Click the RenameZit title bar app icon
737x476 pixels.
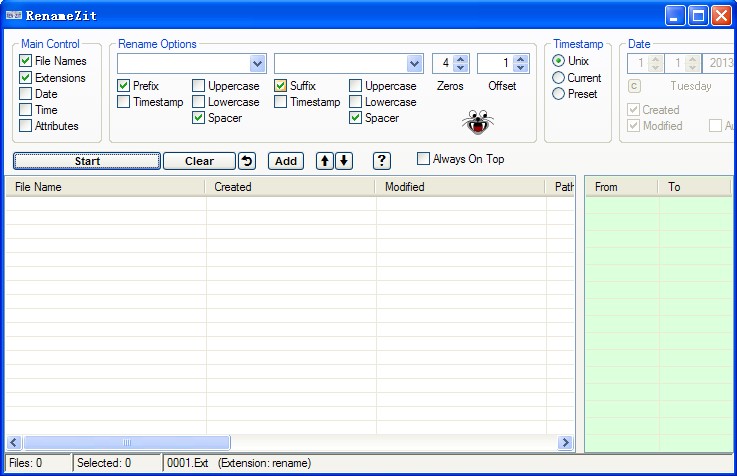tap(14, 16)
